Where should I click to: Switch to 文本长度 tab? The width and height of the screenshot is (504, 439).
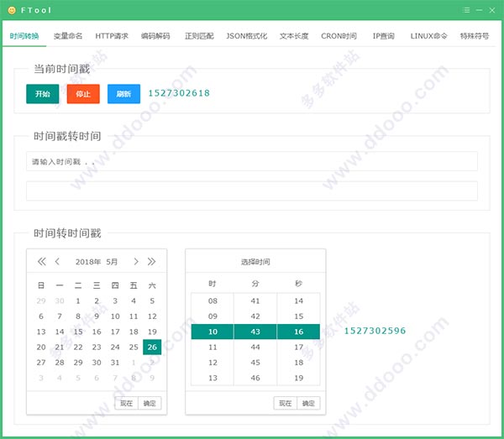(294, 36)
